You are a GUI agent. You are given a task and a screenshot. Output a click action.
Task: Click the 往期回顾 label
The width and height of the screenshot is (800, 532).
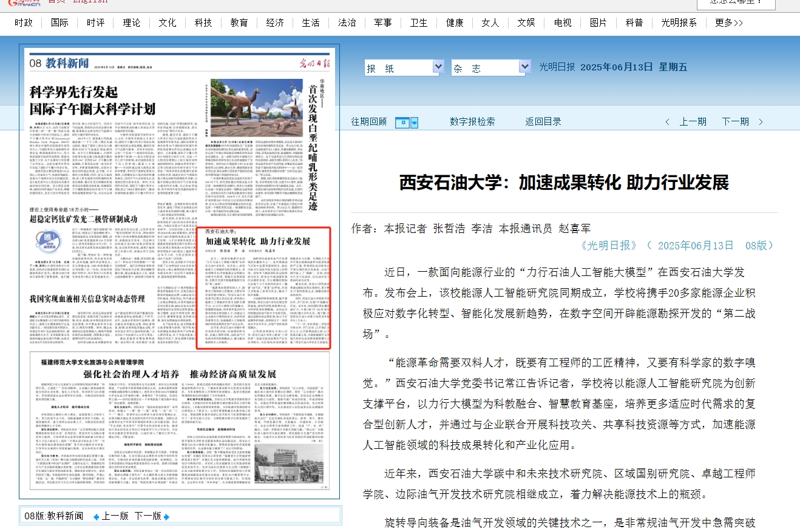pyautogui.click(x=369, y=122)
